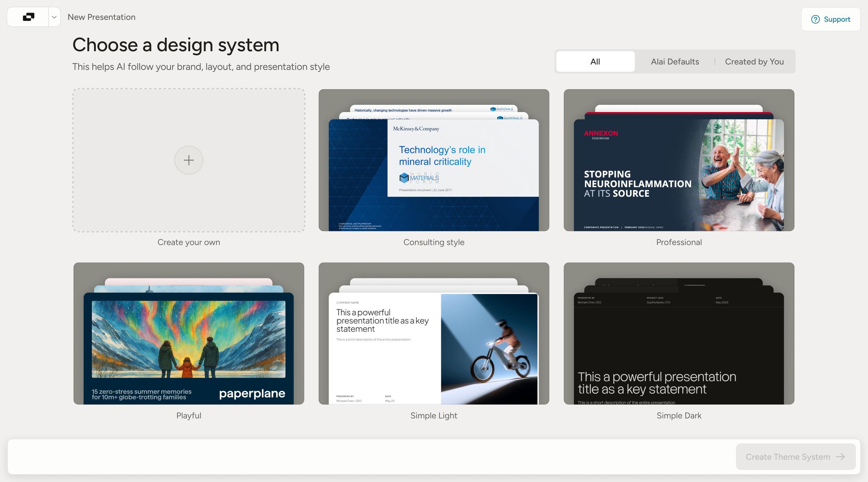Select the Create your own dashed card
The width and height of the screenshot is (868, 482).
tap(189, 160)
